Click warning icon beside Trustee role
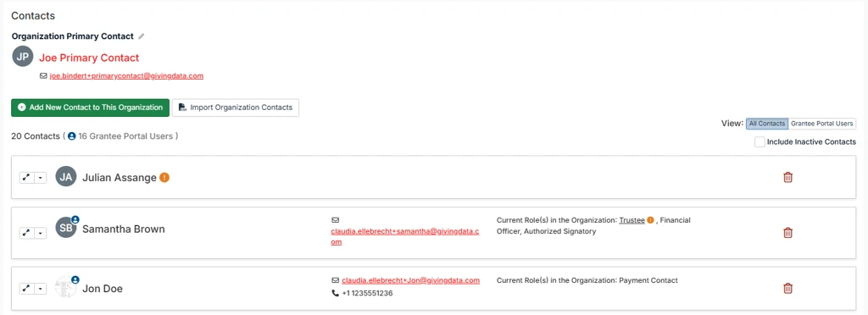This screenshot has height=315, width=868. pyautogui.click(x=650, y=220)
